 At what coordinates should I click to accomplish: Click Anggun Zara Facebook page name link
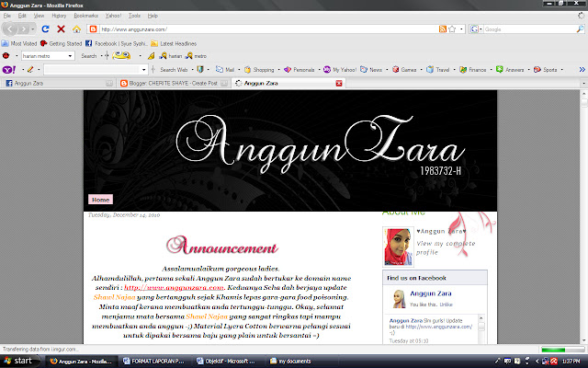pyautogui.click(x=431, y=293)
